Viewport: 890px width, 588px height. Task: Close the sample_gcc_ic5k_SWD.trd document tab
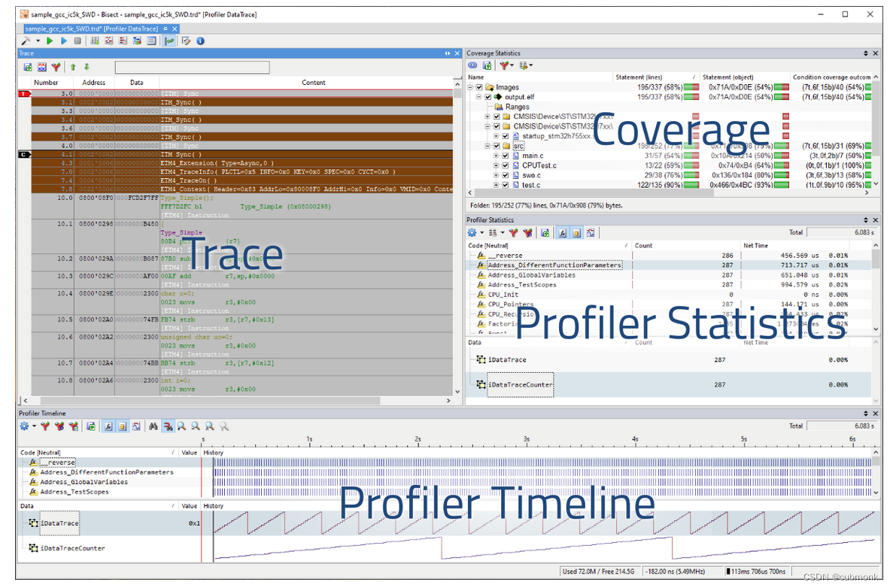tap(175, 29)
